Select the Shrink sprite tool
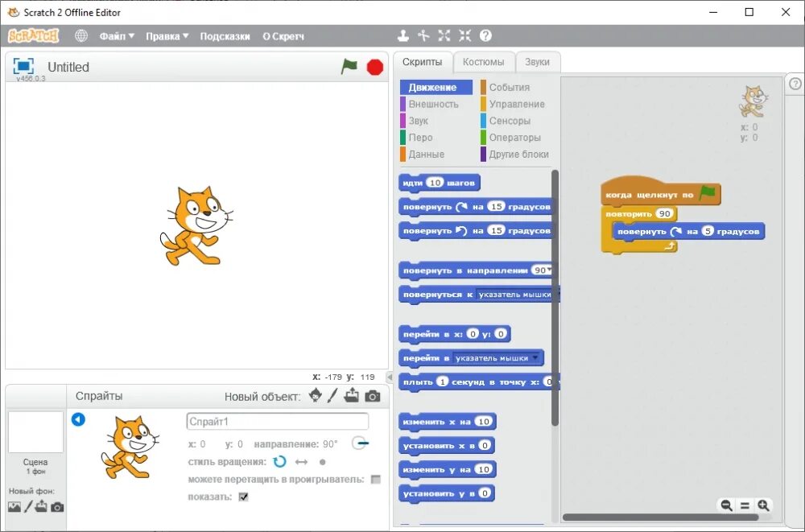 (x=464, y=35)
